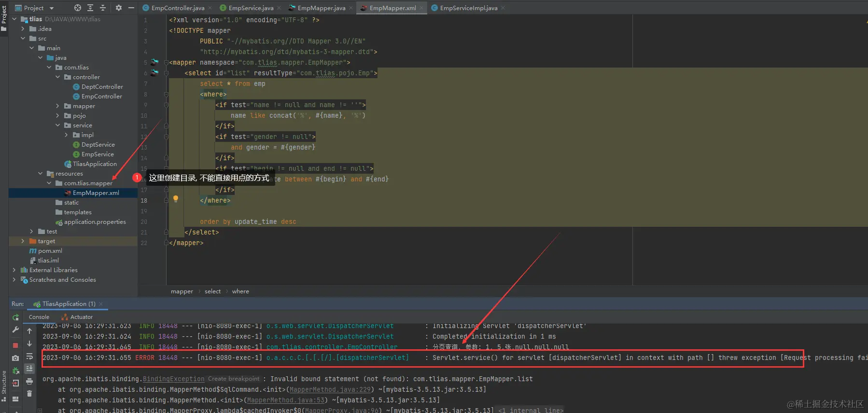Click the MyBatis gutter icon beside the select tag
The height and width of the screenshot is (413, 868).
[154, 73]
